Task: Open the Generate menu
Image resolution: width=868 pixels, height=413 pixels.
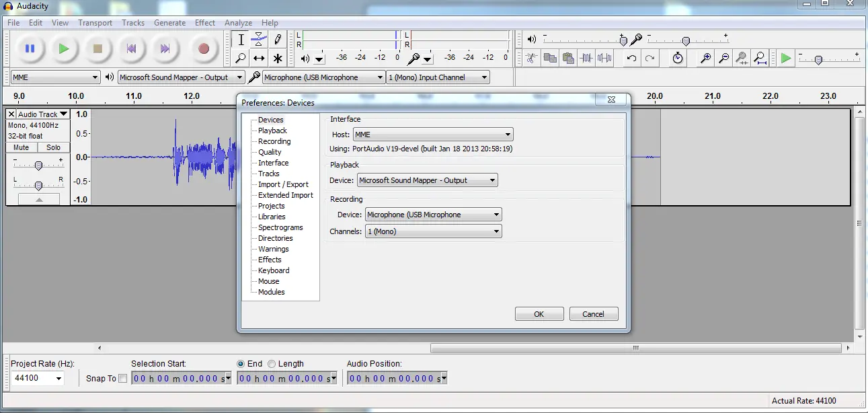Action: tap(169, 23)
